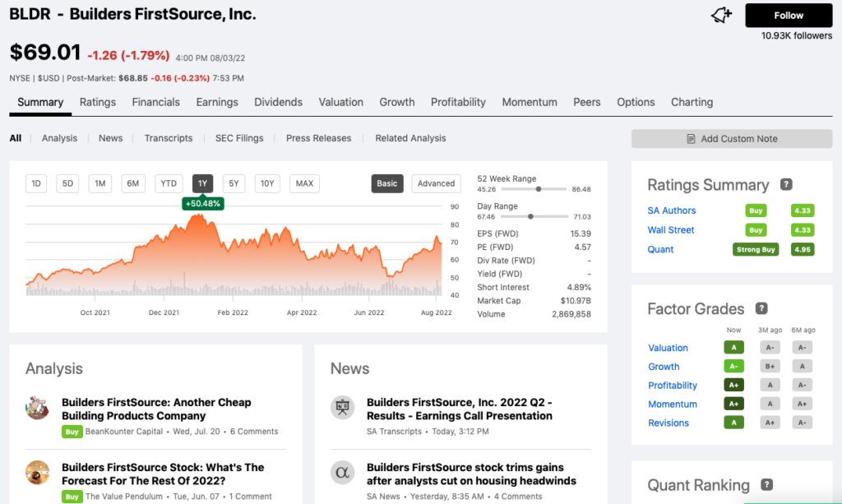Switch chart to Basic mode
The height and width of the screenshot is (504, 842).
(x=386, y=183)
